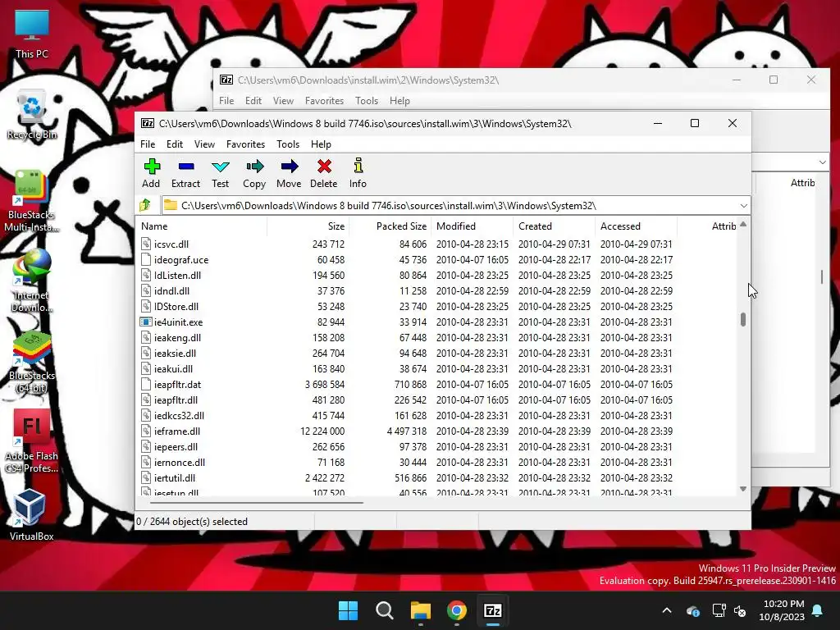
Task: Select BlueStacks Multi-Instance desktop icon
Action: [x=32, y=200]
